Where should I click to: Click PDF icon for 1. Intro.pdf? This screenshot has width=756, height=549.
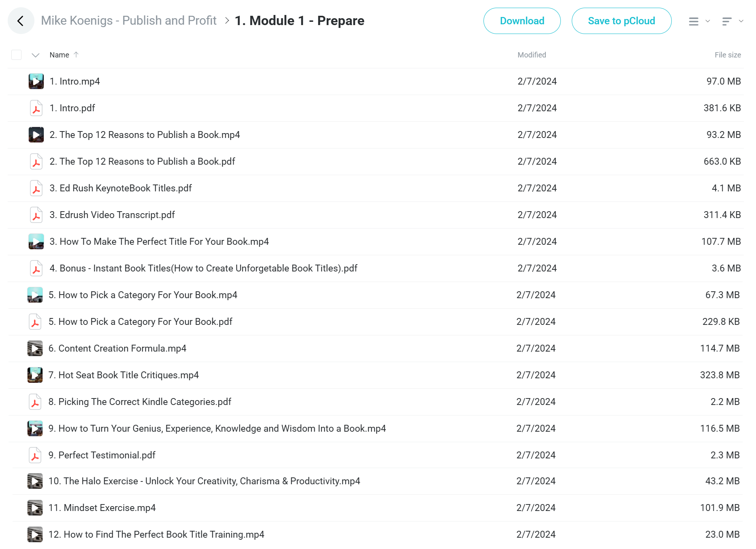36,108
